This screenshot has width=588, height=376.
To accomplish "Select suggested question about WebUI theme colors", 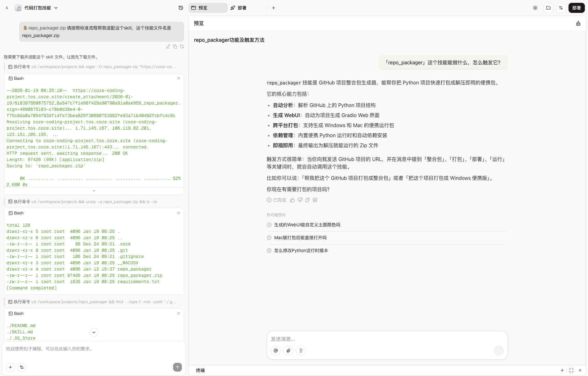I will point(303,225).
